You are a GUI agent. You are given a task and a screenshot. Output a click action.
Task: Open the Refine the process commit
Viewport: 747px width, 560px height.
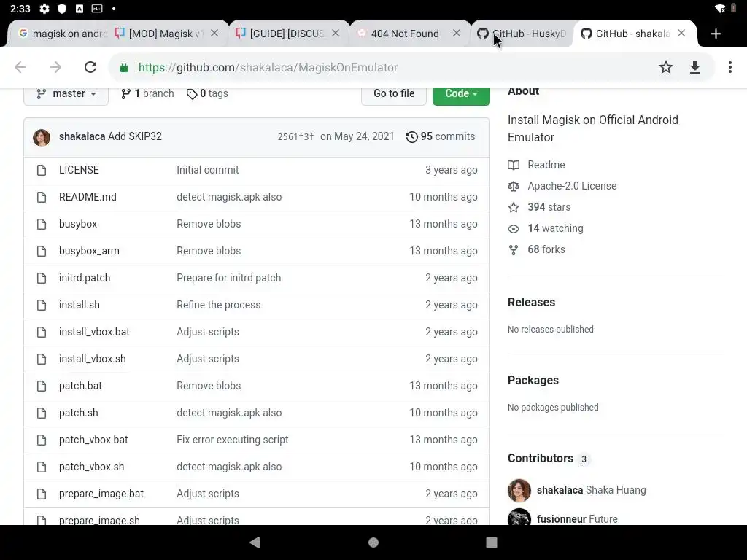(219, 305)
